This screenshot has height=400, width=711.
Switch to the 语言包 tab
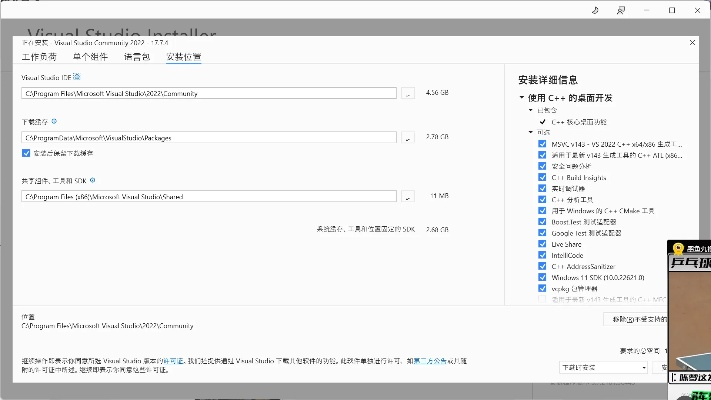coord(137,57)
